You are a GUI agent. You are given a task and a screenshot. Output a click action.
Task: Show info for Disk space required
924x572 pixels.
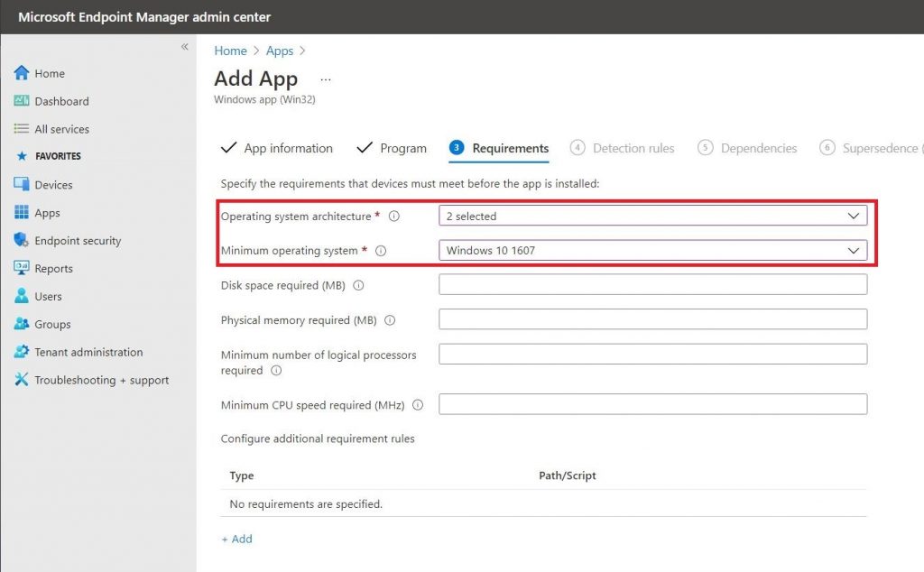pos(358,286)
